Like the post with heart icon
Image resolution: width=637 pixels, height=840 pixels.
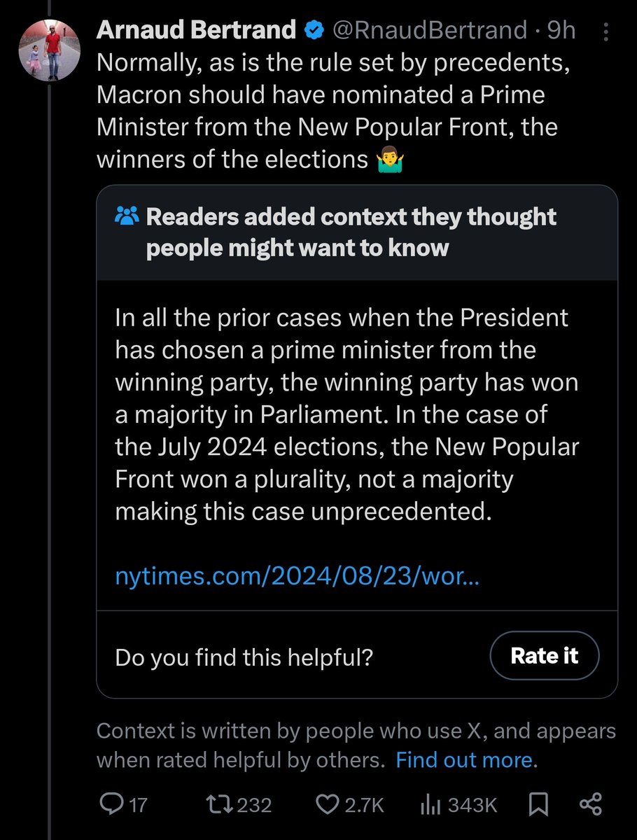[x=327, y=804]
